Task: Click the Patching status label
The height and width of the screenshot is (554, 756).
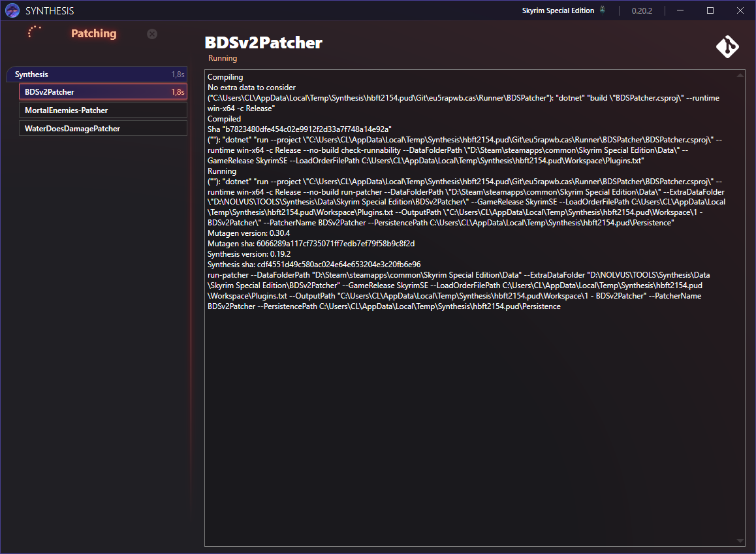Action: (x=93, y=33)
